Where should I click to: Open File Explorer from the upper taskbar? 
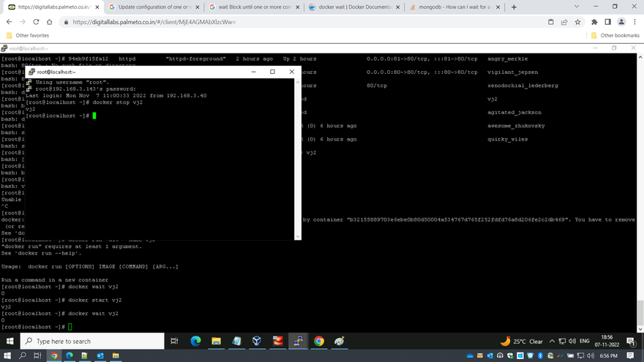pyautogui.click(x=216, y=341)
